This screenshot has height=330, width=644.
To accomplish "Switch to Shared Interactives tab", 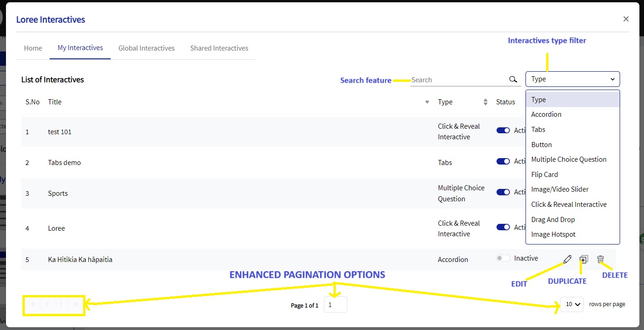I will (x=219, y=48).
